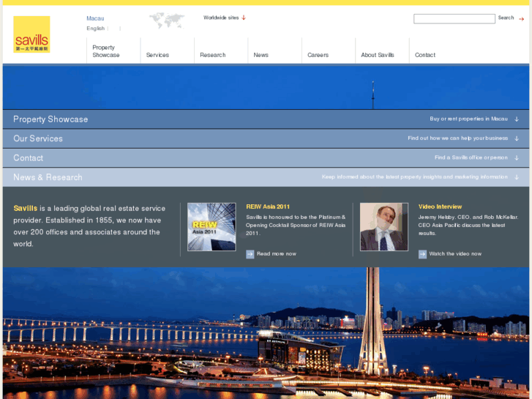Click Buy or rent properties in Macau
The width and height of the screenshot is (532, 399).
point(468,119)
